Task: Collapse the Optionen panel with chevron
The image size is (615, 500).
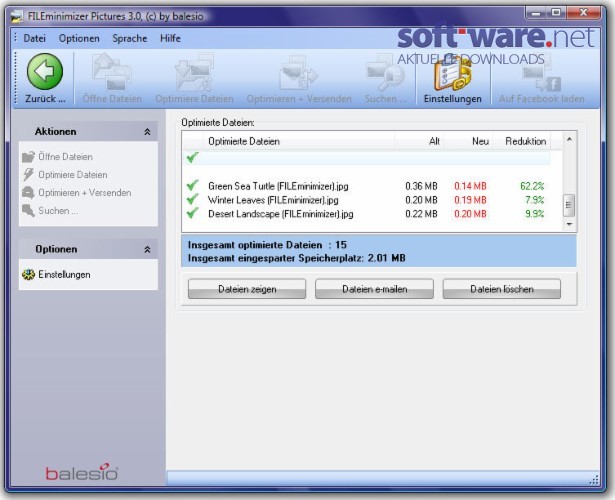Action: [x=147, y=249]
